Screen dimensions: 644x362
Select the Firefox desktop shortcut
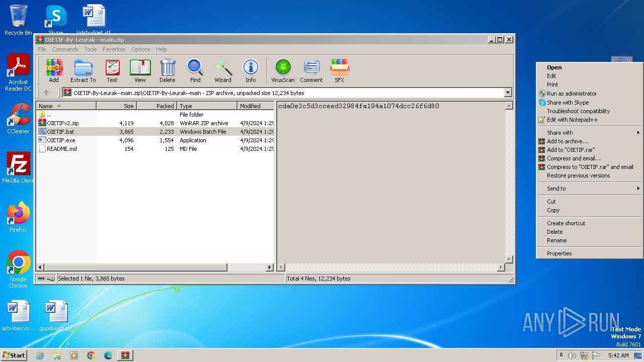click(x=18, y=217)
